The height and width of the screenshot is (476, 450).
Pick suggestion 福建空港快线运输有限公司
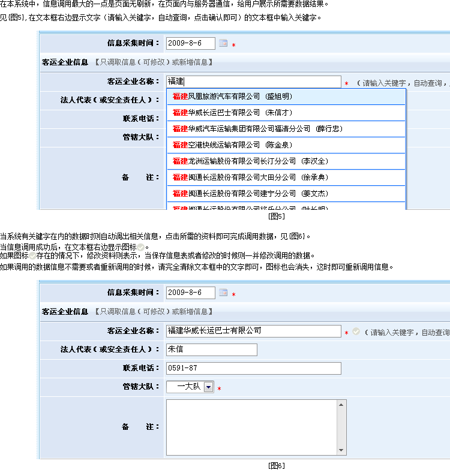click(286, 145)
